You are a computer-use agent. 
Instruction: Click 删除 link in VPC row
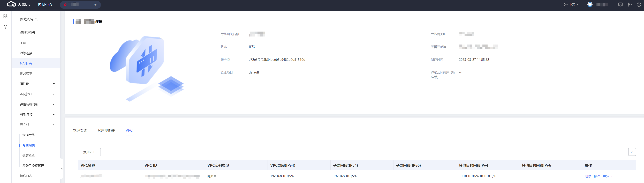point(588,176)
